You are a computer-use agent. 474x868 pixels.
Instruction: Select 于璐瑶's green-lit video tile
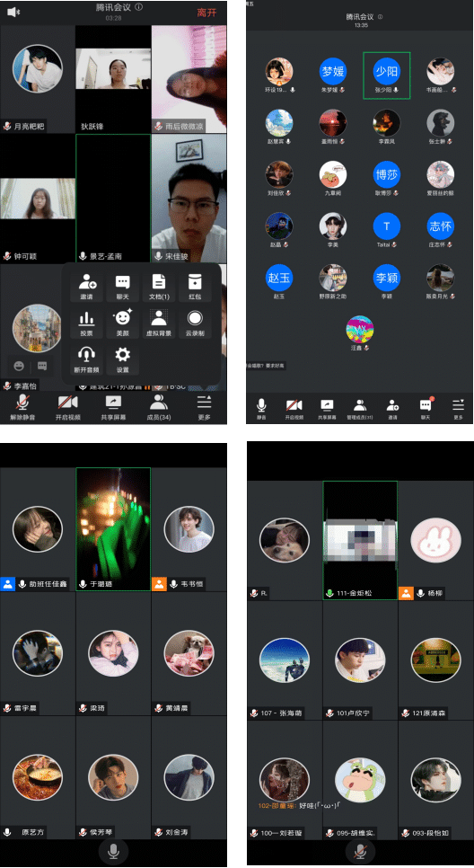[x=113, y=529]
